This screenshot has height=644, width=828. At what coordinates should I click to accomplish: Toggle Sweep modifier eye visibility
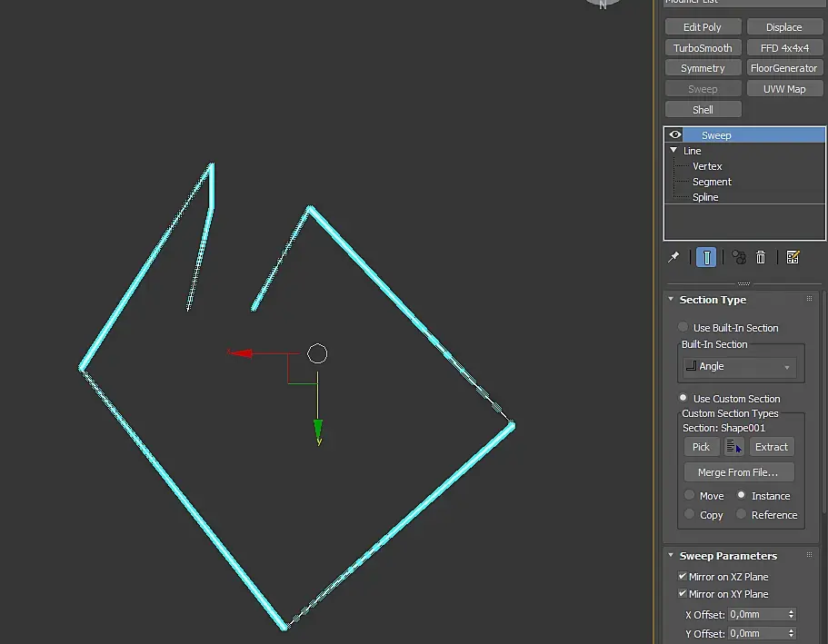tap(675, 134)
